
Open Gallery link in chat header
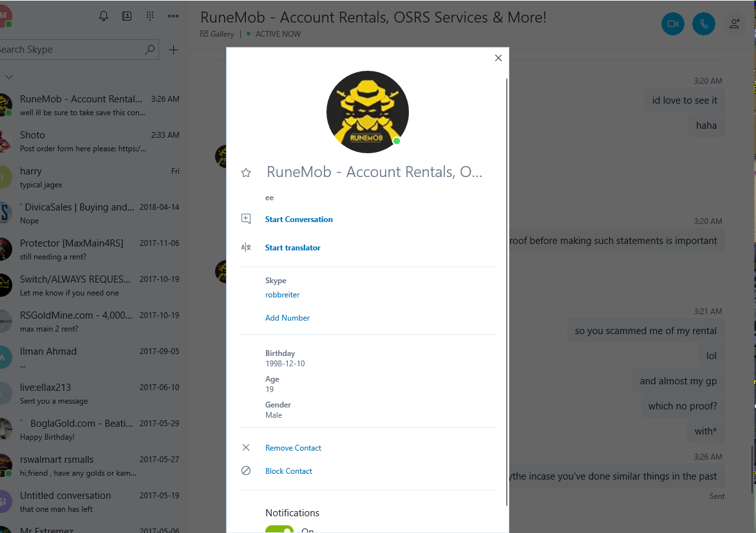pos(222,34)
